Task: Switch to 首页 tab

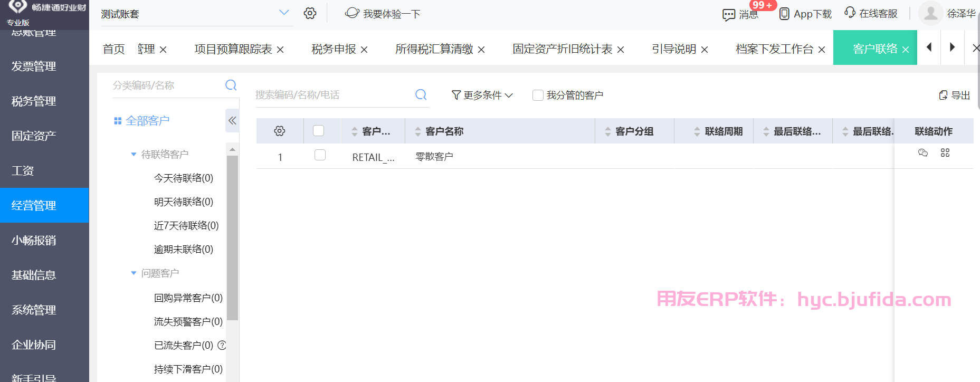Action: coord(113,49)
